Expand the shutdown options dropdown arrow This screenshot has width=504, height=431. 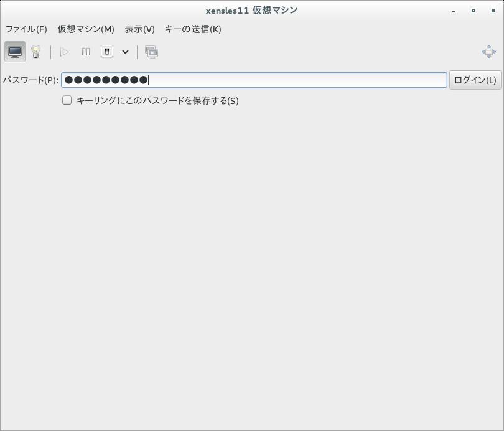(125, 52)
